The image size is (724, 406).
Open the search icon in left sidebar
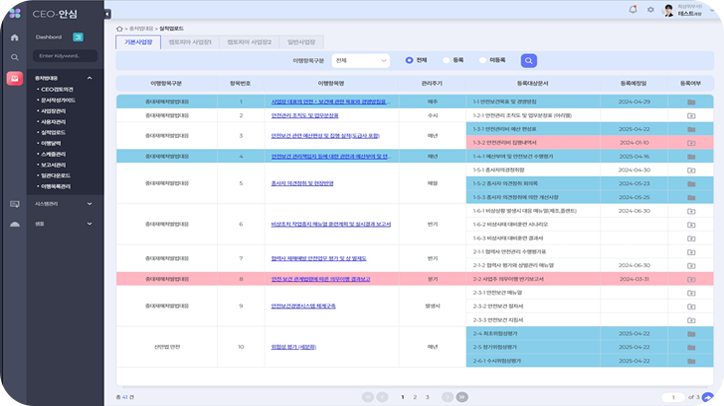pyautogui.click(x=14, y=57)
